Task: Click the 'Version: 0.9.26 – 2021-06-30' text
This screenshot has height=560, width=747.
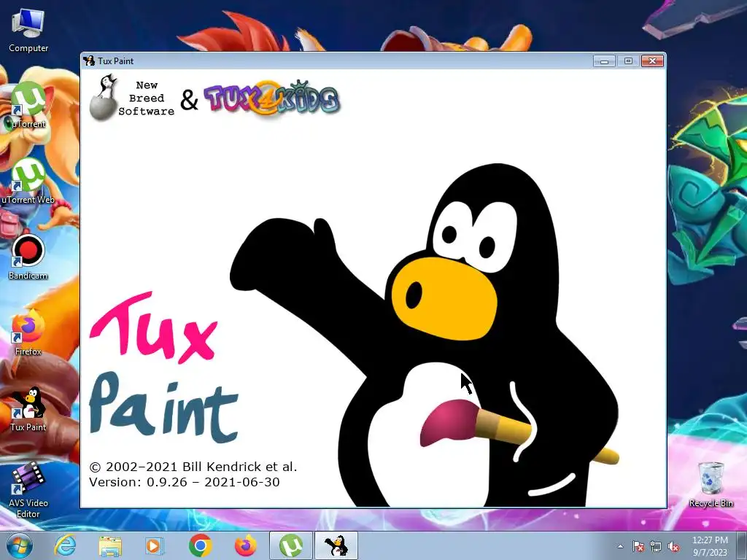Action: click(x=185, y=482)
